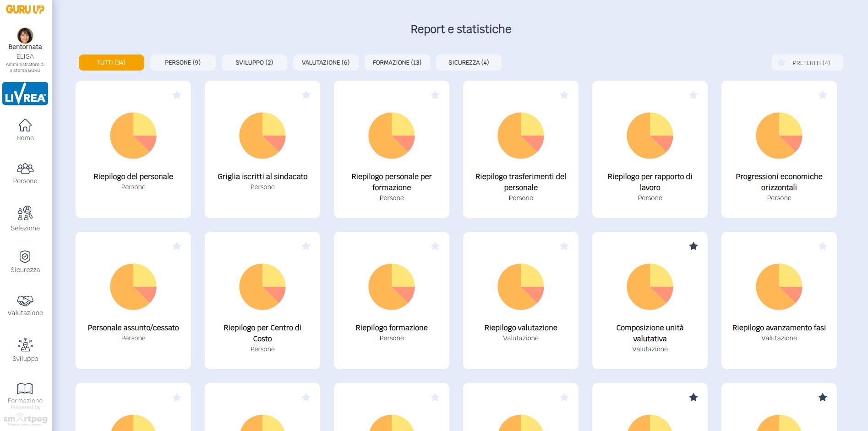Star Riepilogo per rapporto di lavoro
The height and width of the screenshot is (431, 868).
click(x=693, y=95)
